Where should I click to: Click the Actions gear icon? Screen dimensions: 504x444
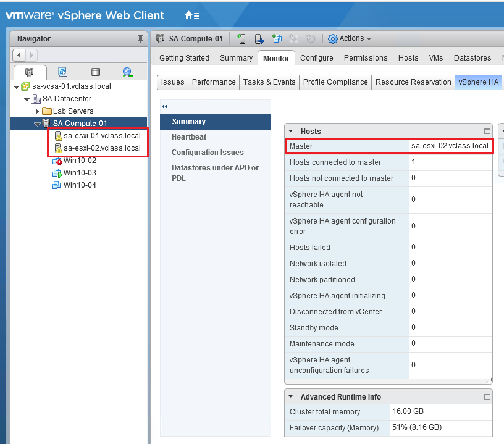click(x=333, y=39)
